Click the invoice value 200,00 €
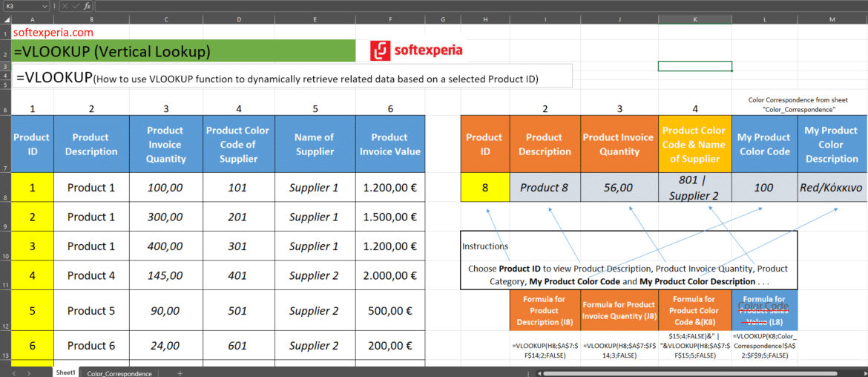The height and width of the screenshot is (377, 868). [390, 345]
